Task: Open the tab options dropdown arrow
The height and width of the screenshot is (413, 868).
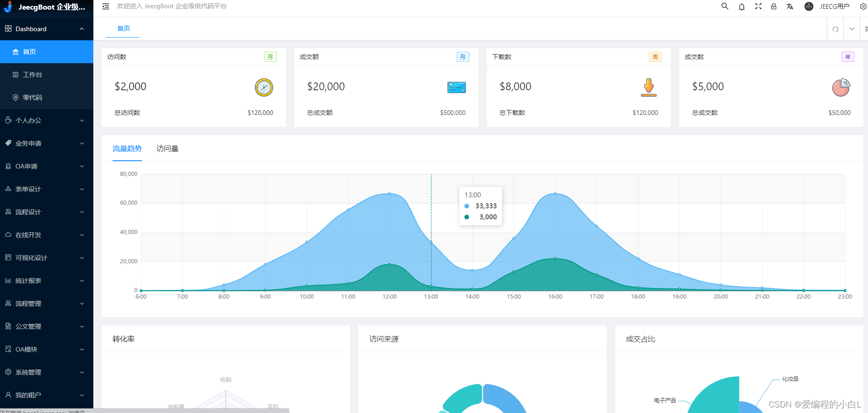Action: (x=852, y=29)
